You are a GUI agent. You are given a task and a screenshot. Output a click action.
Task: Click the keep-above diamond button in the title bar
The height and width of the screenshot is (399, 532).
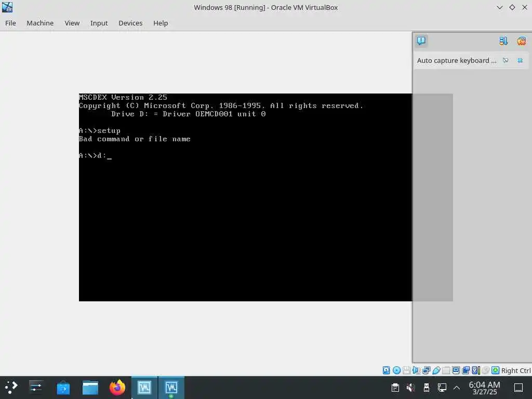click(x=512, y=7)
